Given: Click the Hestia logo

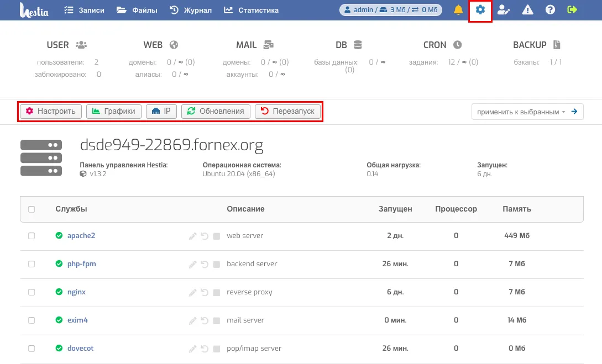Looking at the screenshot, I should tap(34, 10).
